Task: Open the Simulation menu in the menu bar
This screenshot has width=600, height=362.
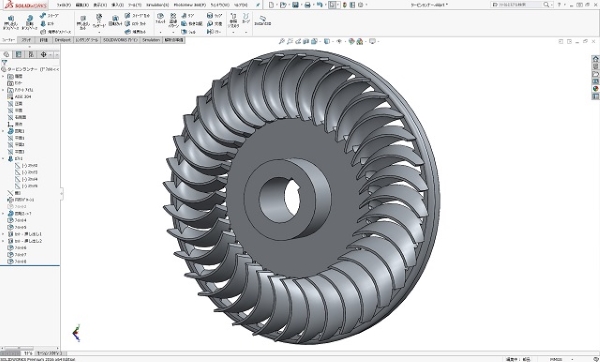Action: point(157,5)
